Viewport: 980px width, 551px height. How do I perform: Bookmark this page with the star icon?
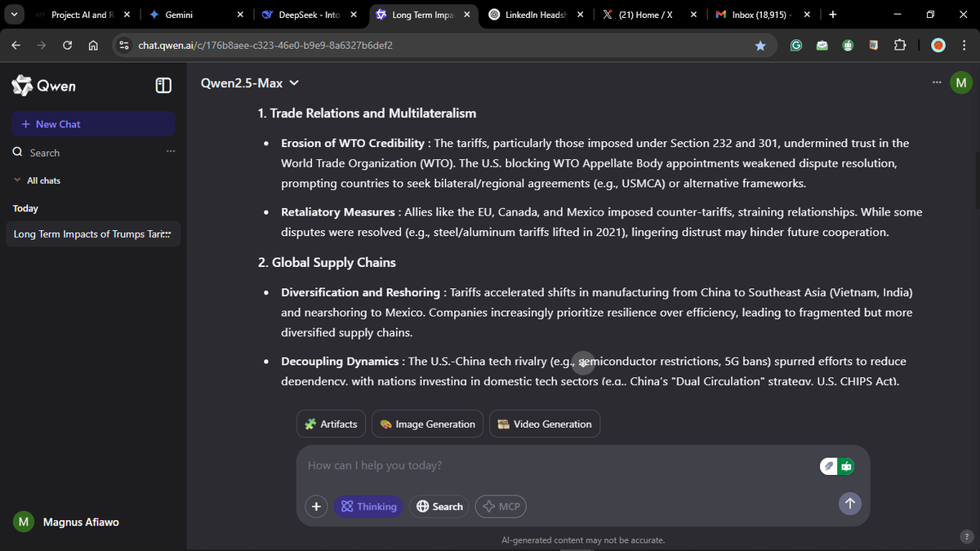(x=760, y=46)
